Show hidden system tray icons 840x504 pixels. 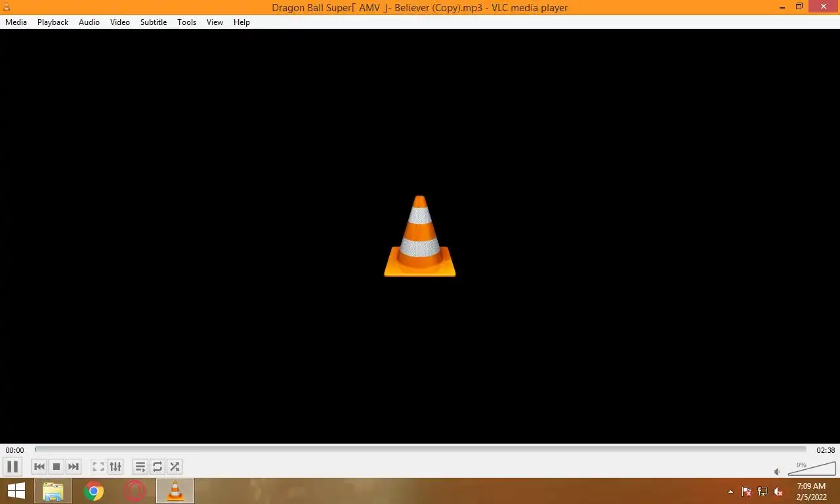tap(730, 492)
